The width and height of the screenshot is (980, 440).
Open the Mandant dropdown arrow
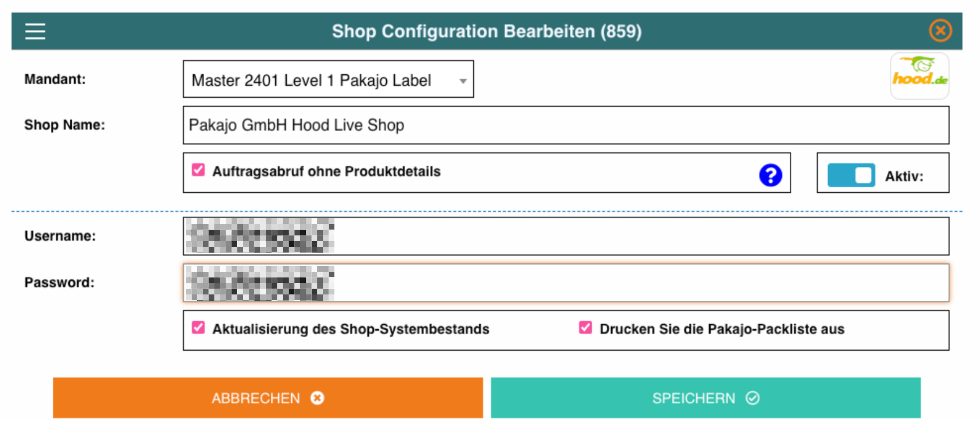pos(463,81)
